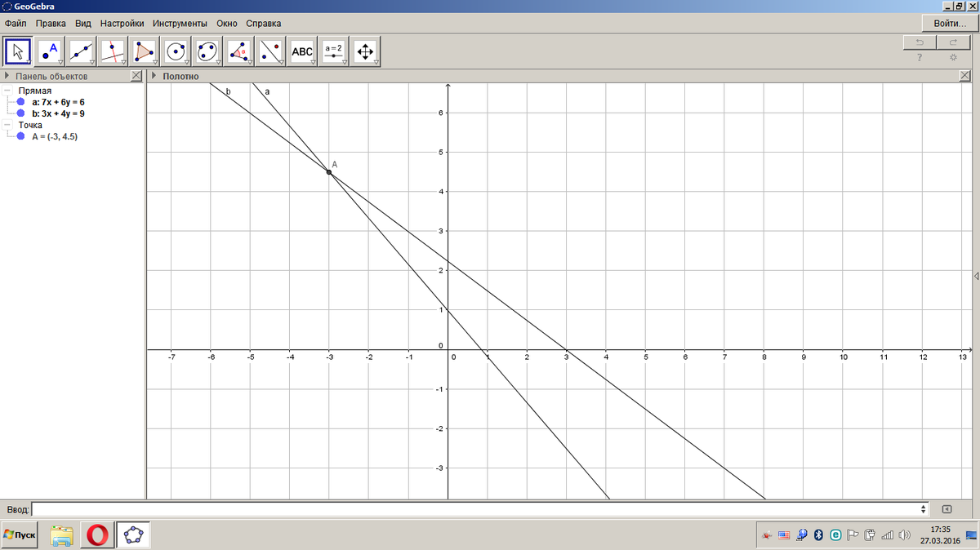The height and width of the screenshot is (550, 980).
Task: Select the a=2 slider tool
Action: [x=333, y=51]
